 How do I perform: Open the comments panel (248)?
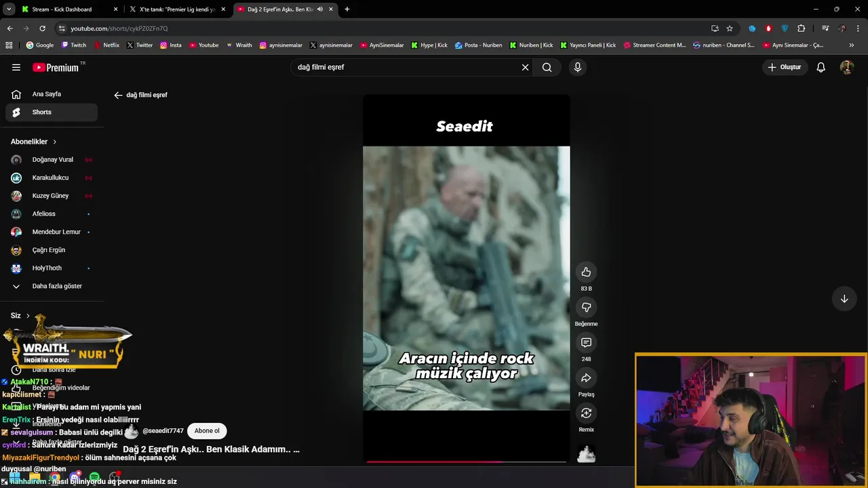[x=587, y=342]
